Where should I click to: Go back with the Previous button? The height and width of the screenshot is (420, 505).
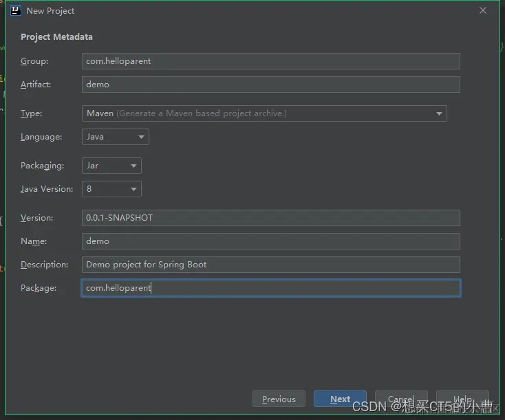click(x=279, y=399)
